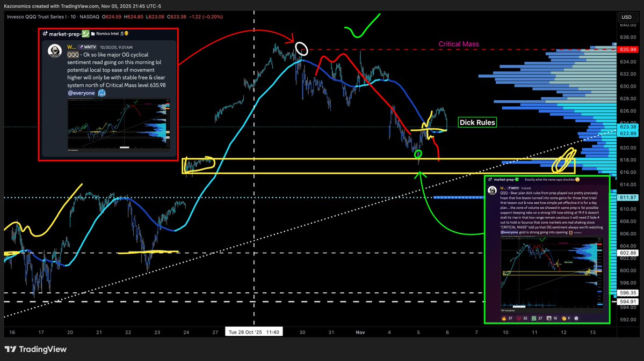Click the W... username in the 9:01AM message
The width and height of the screenshot is (644, 361).
pyautogui.click(x=71, y=47)
